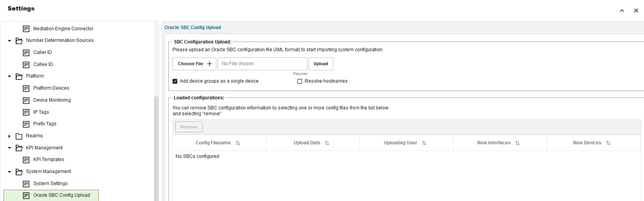Enable the Resolve hostnames checkbox
Screen dimensions: 644x201
[x=300, y=81]
